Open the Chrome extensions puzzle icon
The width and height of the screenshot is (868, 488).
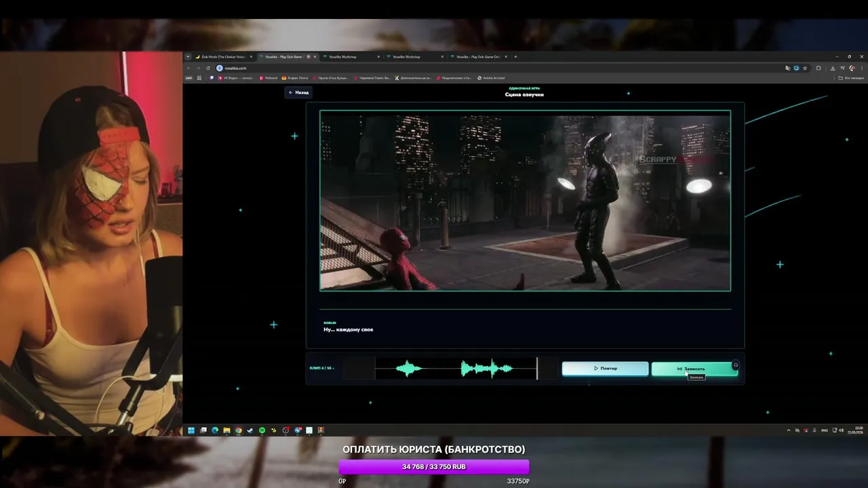[818, 68]
